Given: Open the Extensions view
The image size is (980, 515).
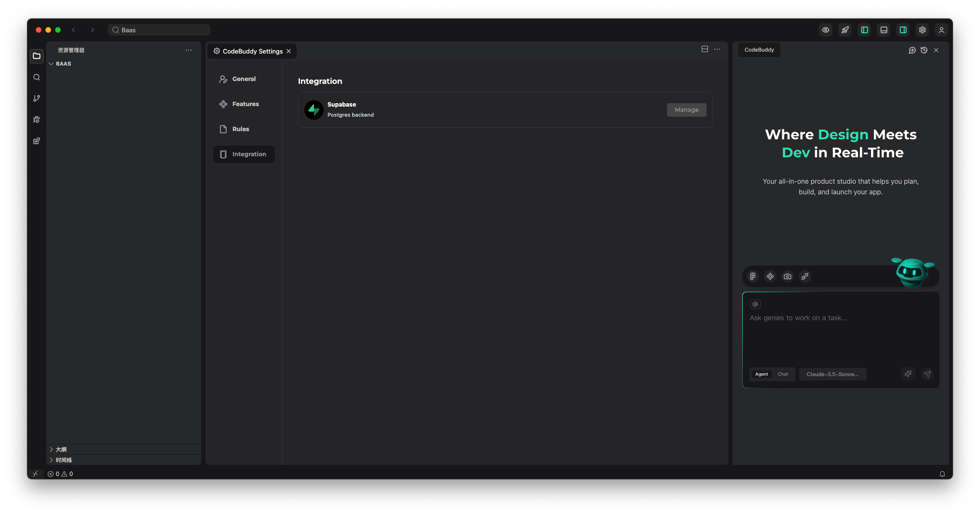Looking at the screenshot, I should [x=37, y=141].
